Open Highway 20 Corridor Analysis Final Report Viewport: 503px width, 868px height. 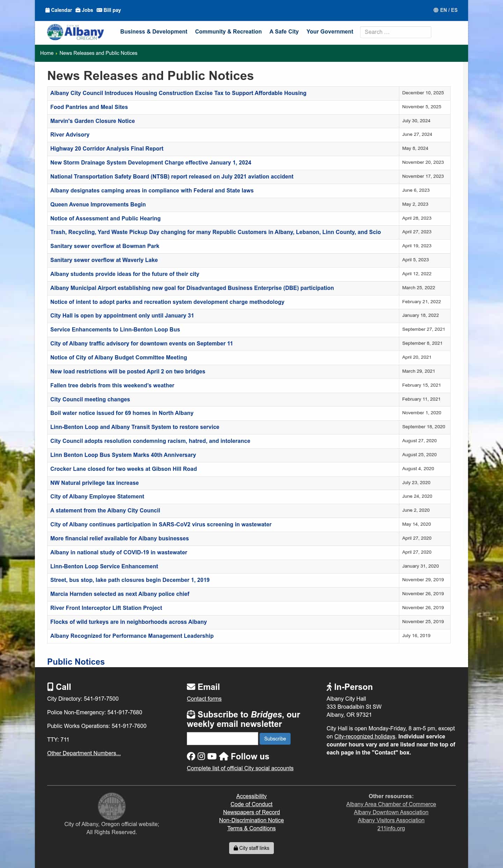pyautogui.click(x=107, y=148)
